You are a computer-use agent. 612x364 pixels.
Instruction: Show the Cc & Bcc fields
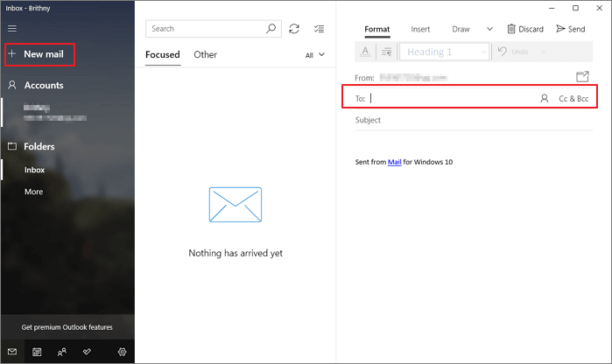point(573,99)
